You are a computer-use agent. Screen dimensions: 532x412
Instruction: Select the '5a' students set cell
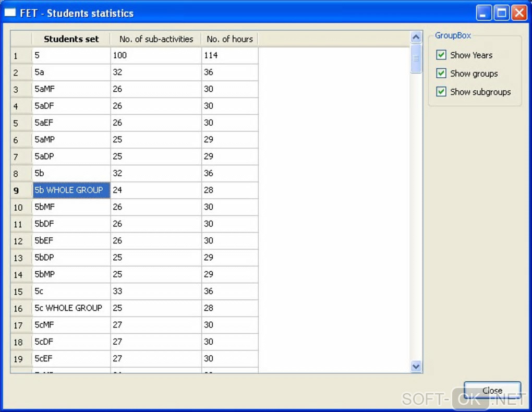71,72
